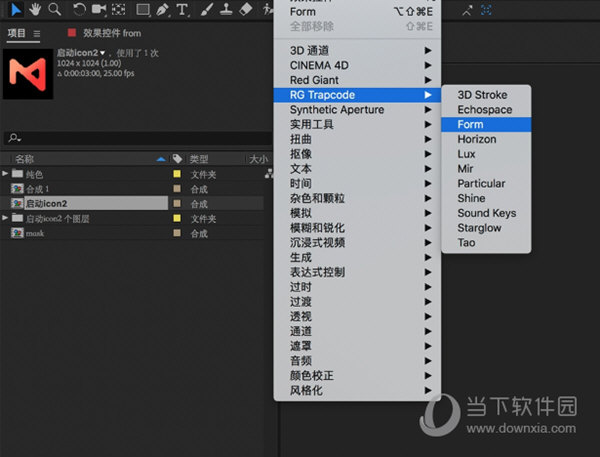The width and height of the screenshot is (600, 457).
Task: Open the 实用工具 submenu
Action: [x=357, y=124]
